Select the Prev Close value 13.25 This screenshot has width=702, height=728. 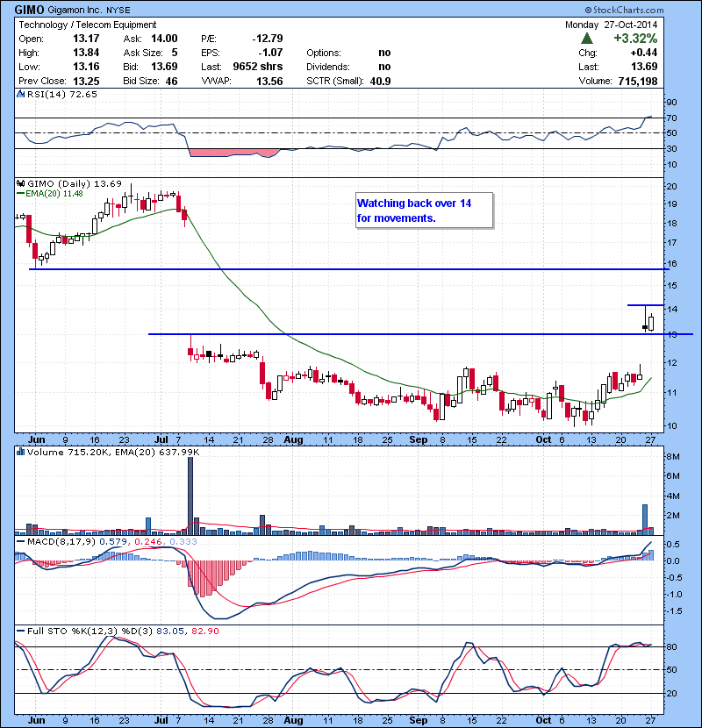tap(86, 82)
